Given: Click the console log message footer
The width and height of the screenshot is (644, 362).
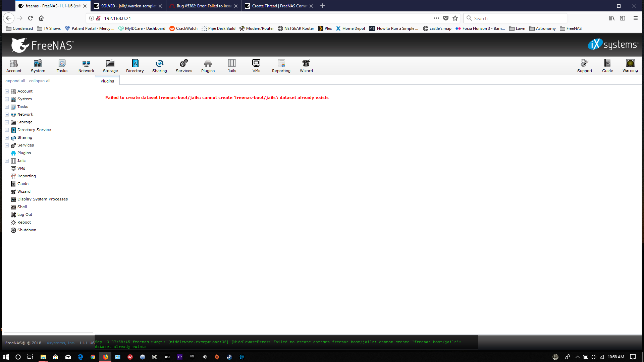Looking at the screenshot, I should (x=286, y=343).
